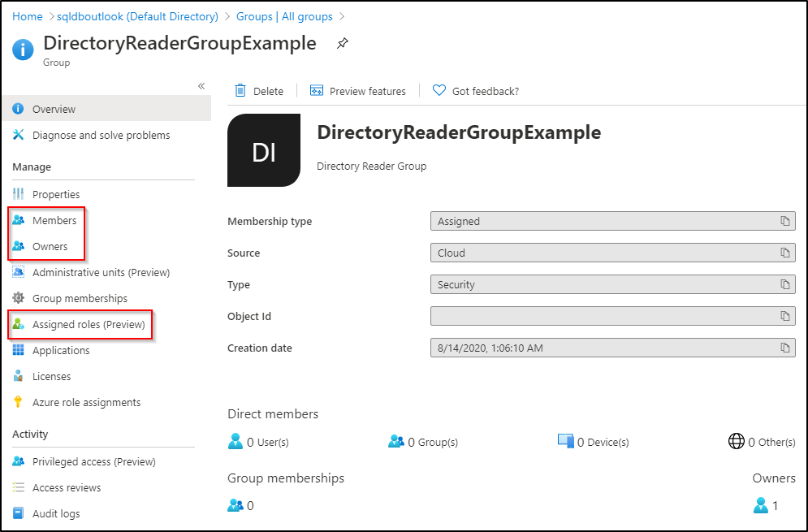Click the Source field showing Cloud
Viewport: 808px width, 532px height.
pos(612,253)
